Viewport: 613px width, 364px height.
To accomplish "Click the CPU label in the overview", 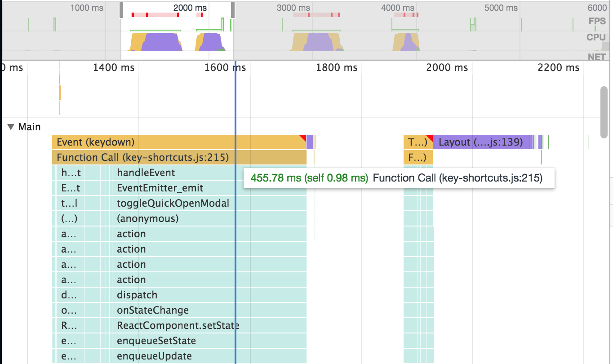I will (596, 37).
